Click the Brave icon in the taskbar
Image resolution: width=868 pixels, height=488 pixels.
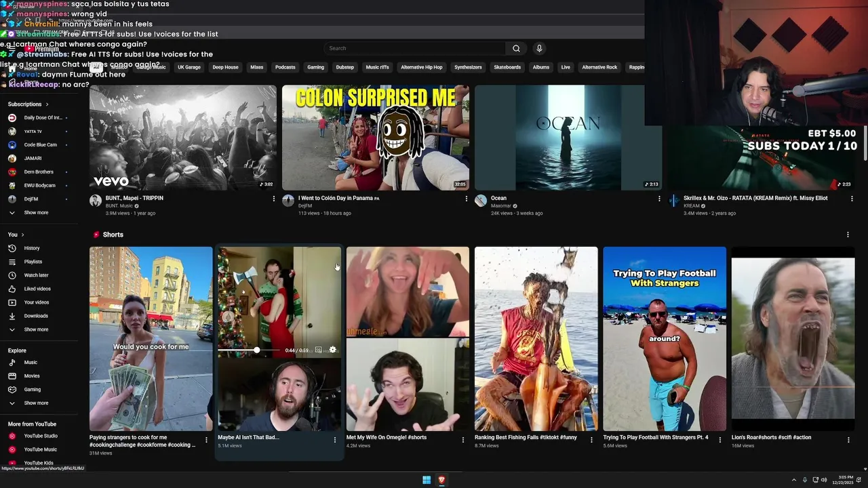441,480
